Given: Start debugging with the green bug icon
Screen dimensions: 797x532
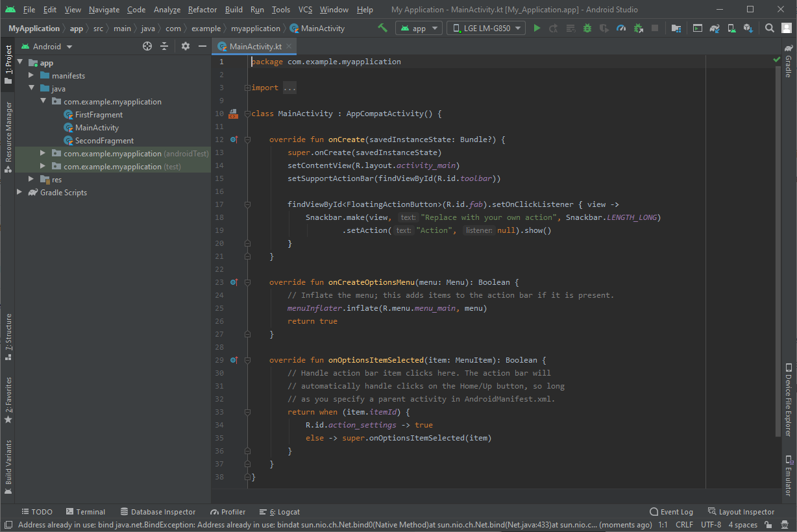Looking at the screenshot, I should (587, 29).
